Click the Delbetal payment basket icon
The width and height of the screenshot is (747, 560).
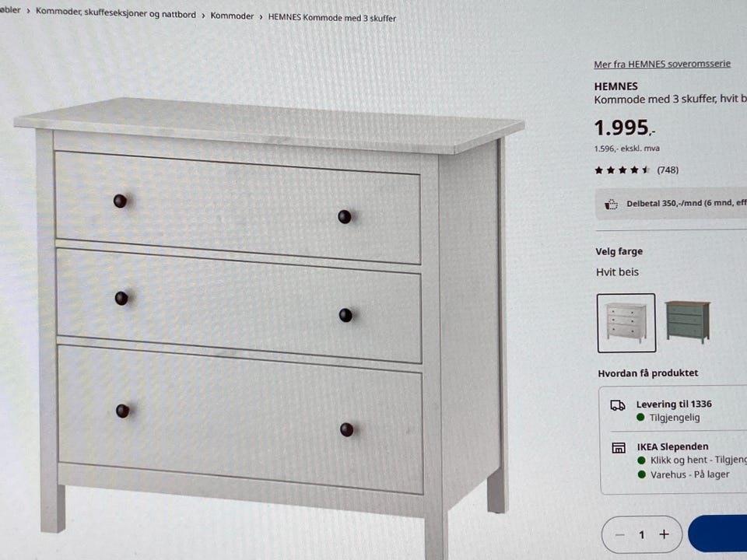[611, 205]
